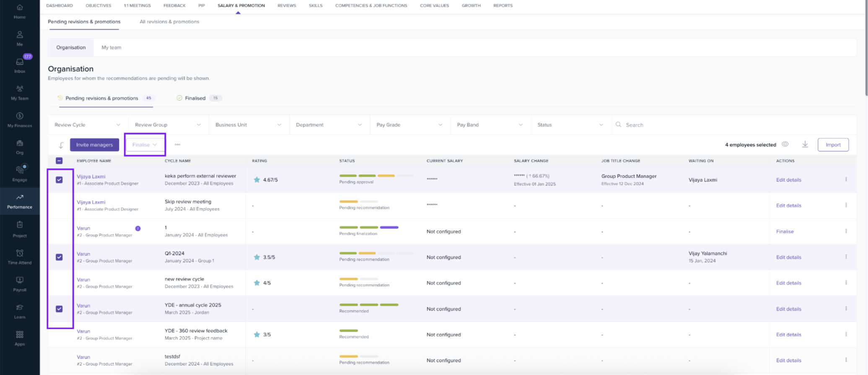
Task: Select the Finalised tab
Action: coord(195,98)
